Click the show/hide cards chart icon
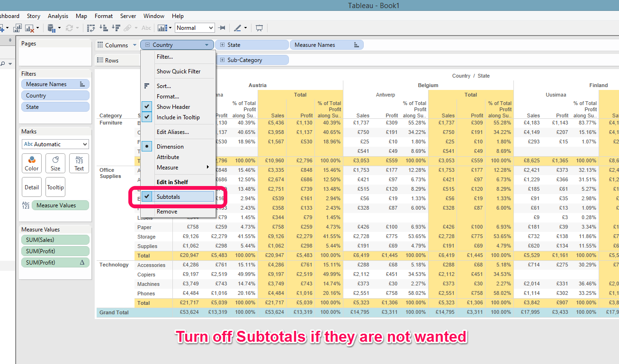The image size is (619, 364). (162, 28)
